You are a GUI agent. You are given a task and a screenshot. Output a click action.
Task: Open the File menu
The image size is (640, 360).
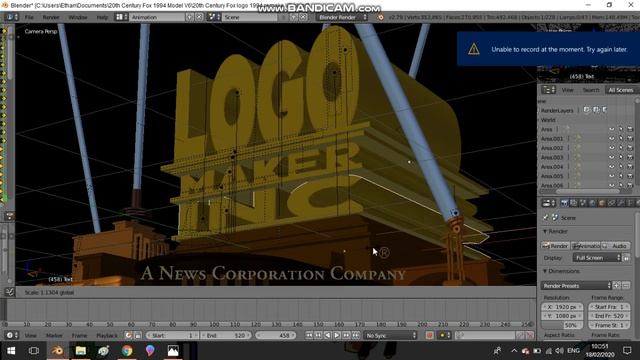coord(29,18)
